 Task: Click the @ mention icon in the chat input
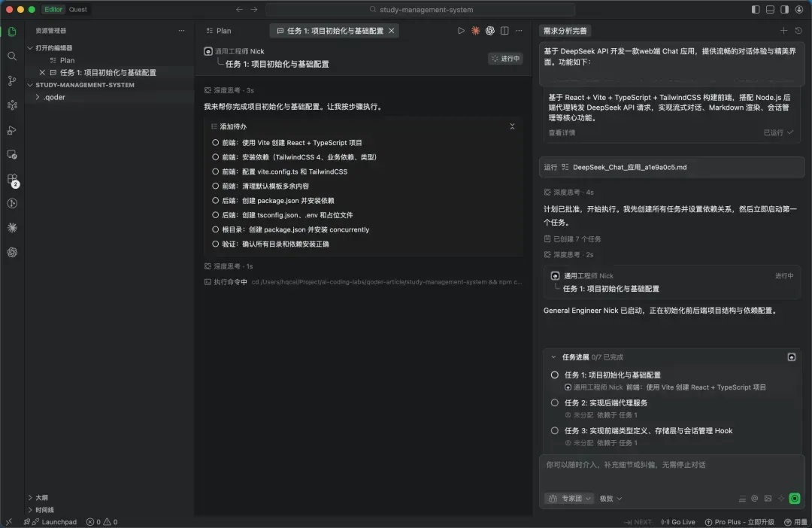point(754,498)
